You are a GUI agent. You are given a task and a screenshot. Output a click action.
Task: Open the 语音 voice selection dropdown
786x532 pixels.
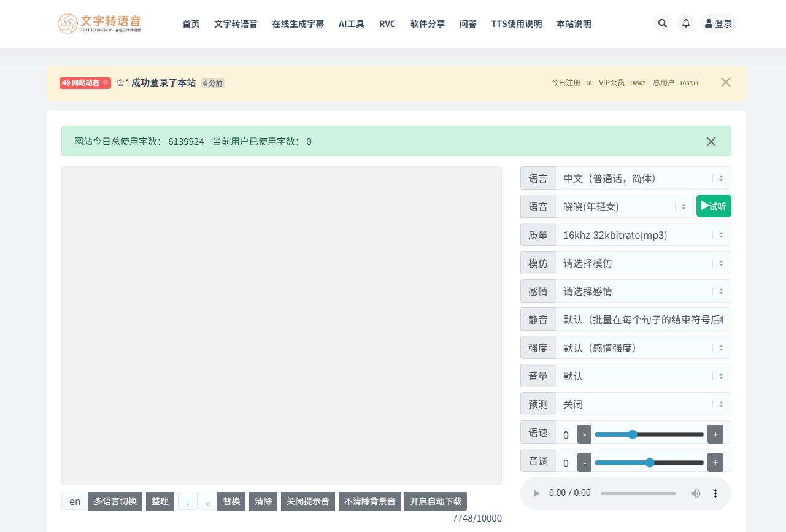[624, 207]
